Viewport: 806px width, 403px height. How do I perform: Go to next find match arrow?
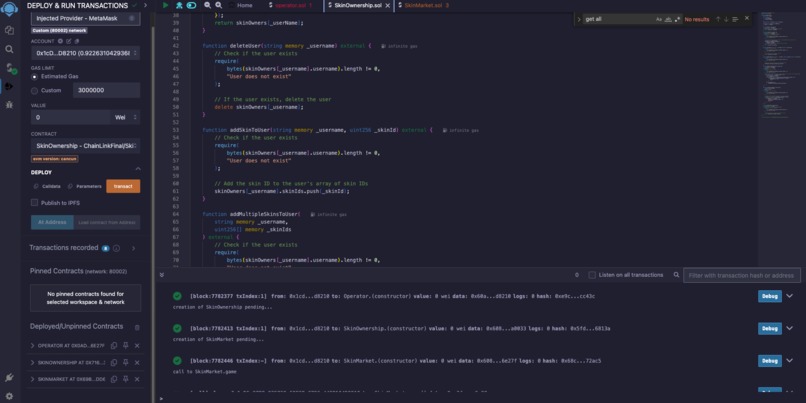coord(726,19)
